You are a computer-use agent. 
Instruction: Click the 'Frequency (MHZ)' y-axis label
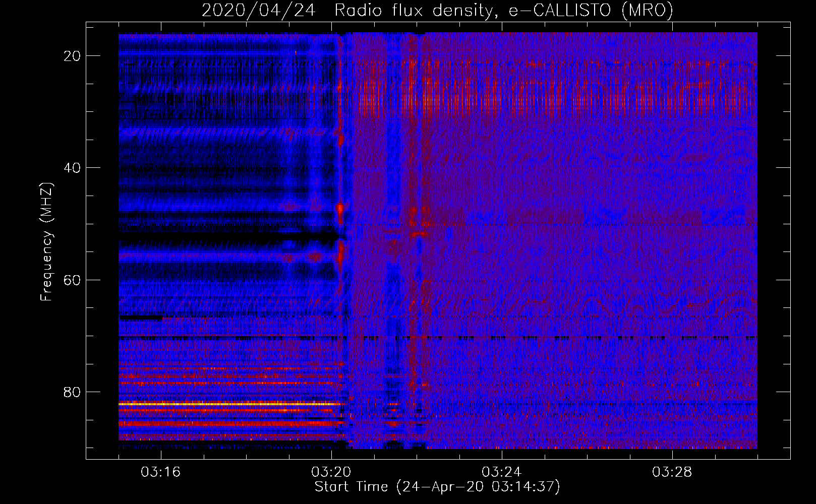(x=46, y=242)
